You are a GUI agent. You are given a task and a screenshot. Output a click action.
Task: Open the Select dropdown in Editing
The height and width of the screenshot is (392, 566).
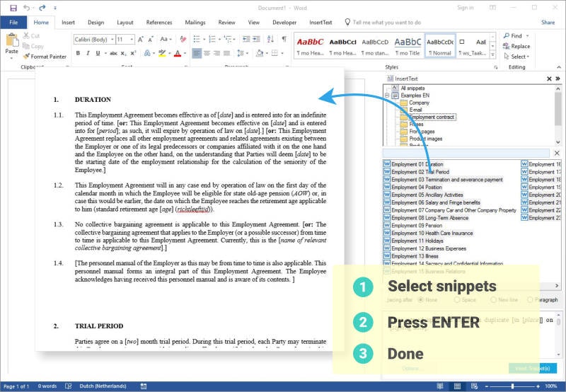click(517, 57)
